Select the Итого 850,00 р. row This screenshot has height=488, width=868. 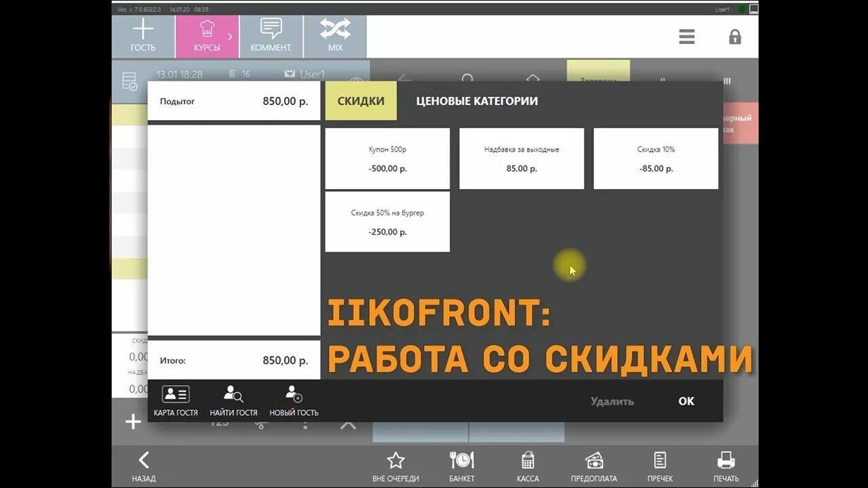[x=234, y=361]
